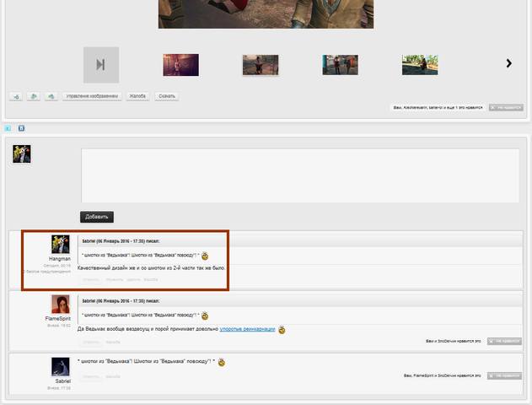Reply to Sabriel's comment with Ответить
Screen dimensions: 532x405
(91, 377)
